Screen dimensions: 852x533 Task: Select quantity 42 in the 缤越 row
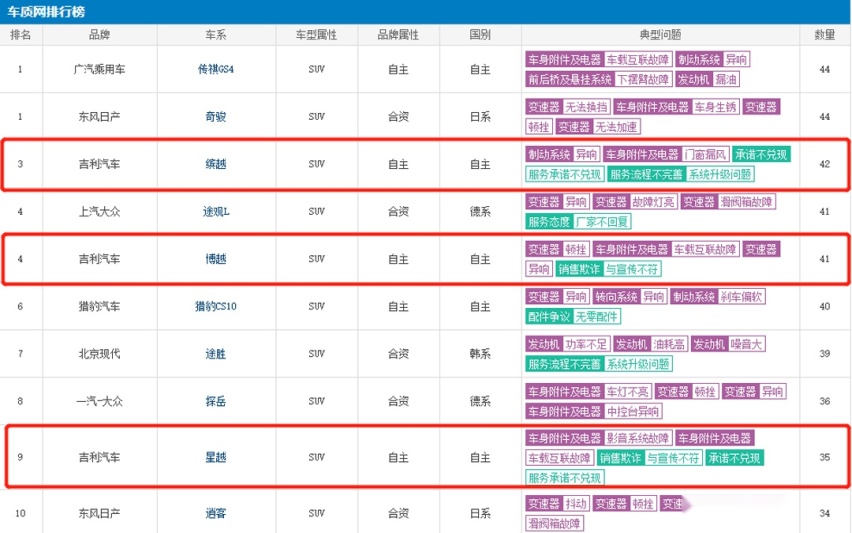tap(824, 164)
